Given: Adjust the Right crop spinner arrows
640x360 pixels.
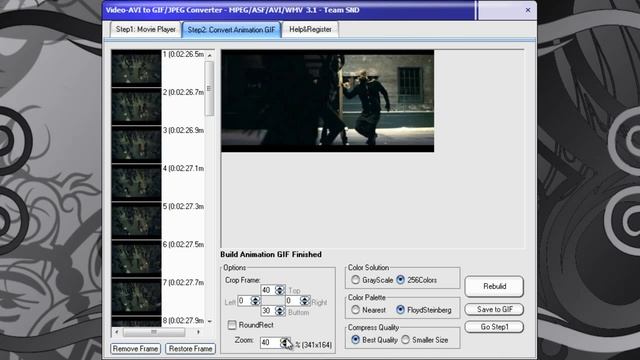Looking at the screenshot, I should (x=305, y=301).
